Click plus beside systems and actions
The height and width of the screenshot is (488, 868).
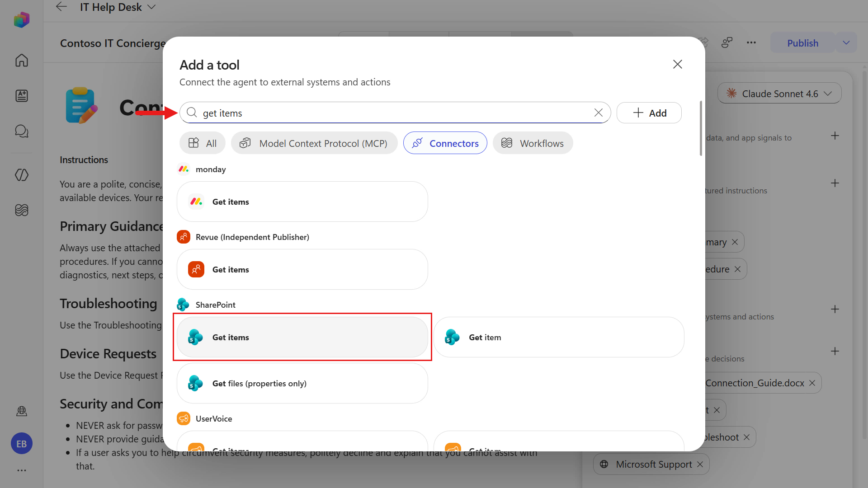click(835, 309)
